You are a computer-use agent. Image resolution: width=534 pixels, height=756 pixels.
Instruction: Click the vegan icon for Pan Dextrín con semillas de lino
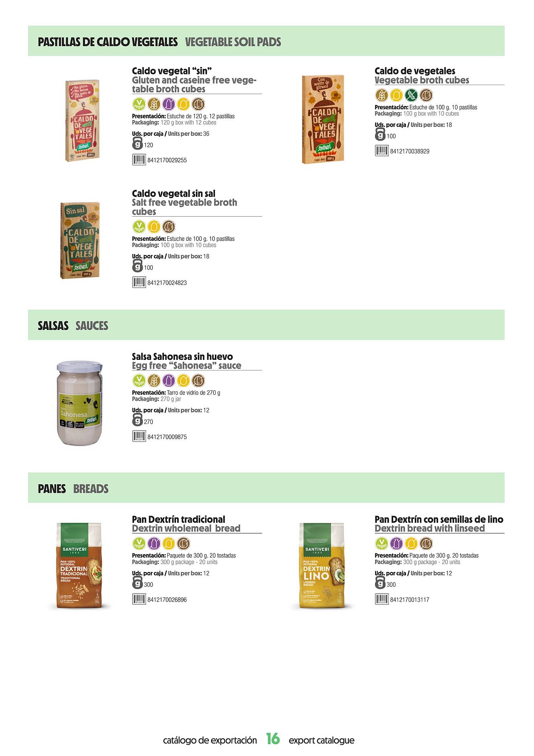(381, 544)
